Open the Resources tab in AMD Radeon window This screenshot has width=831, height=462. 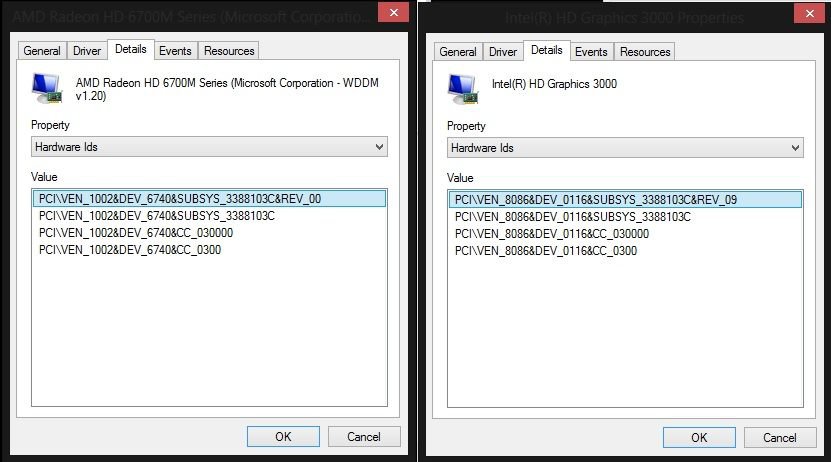(229, 51)
